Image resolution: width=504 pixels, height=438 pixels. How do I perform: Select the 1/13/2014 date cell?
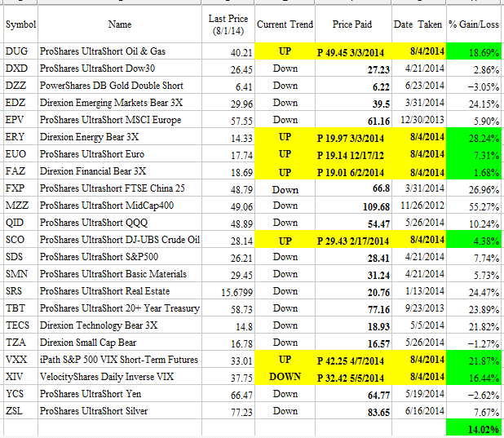419,291
